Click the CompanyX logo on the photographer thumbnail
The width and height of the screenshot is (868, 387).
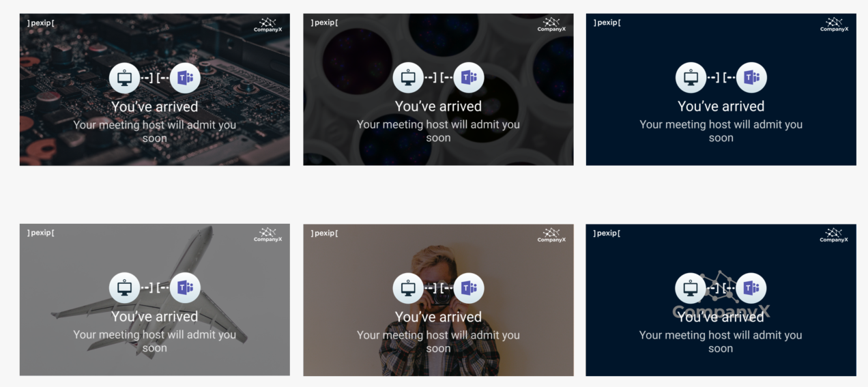(x=551, y=235)
